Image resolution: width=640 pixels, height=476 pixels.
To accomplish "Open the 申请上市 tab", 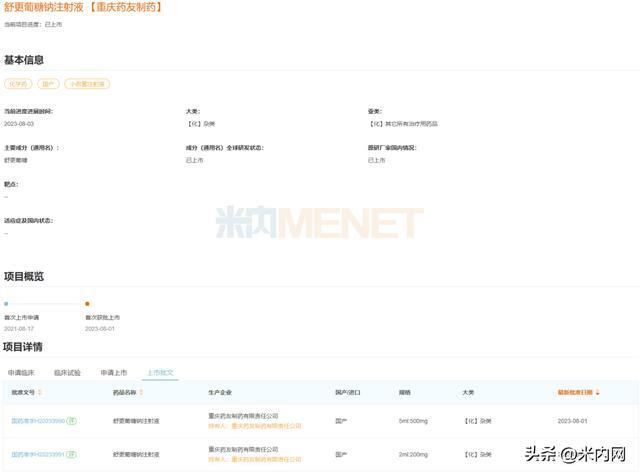I will tap(114, 372).
